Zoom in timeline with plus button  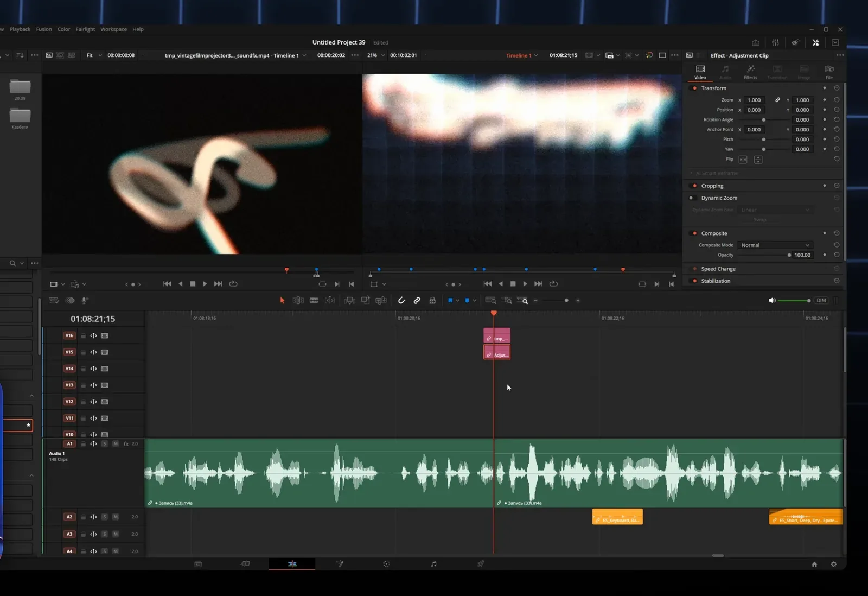578,300
